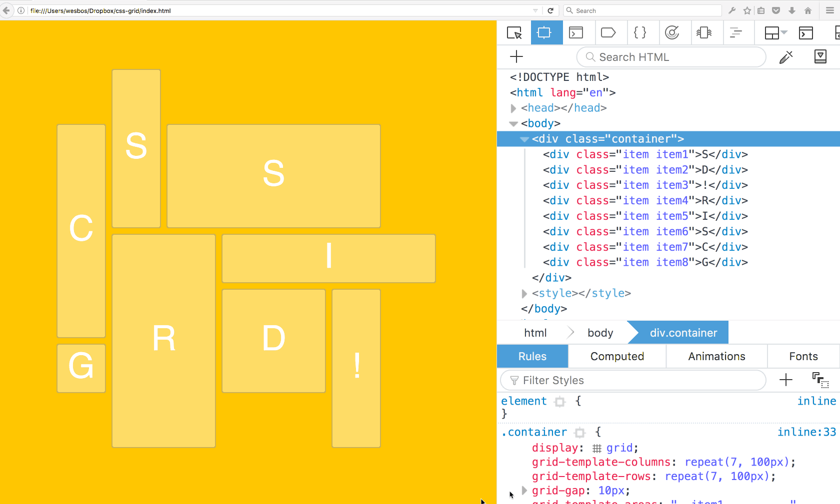Select the item3 div node

point(645,185)
